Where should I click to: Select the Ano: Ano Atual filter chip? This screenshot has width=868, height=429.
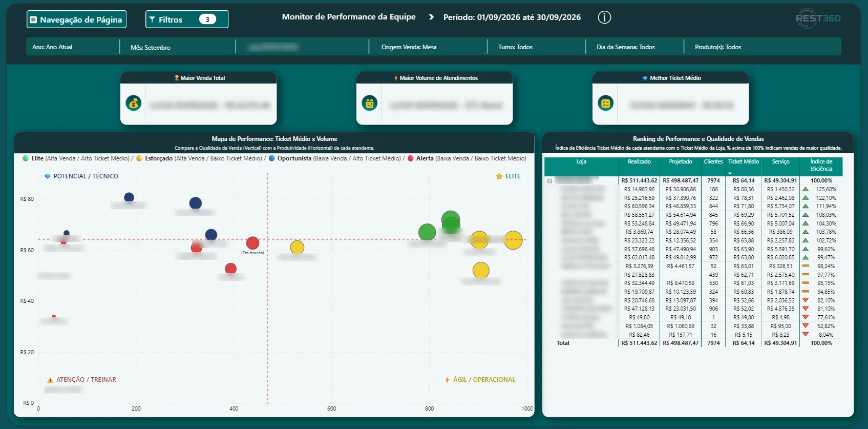73,47
